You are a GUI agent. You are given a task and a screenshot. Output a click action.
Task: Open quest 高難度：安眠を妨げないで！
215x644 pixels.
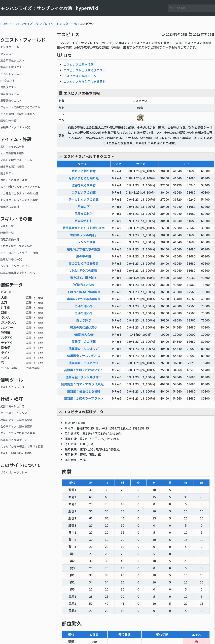coord(84,370)
